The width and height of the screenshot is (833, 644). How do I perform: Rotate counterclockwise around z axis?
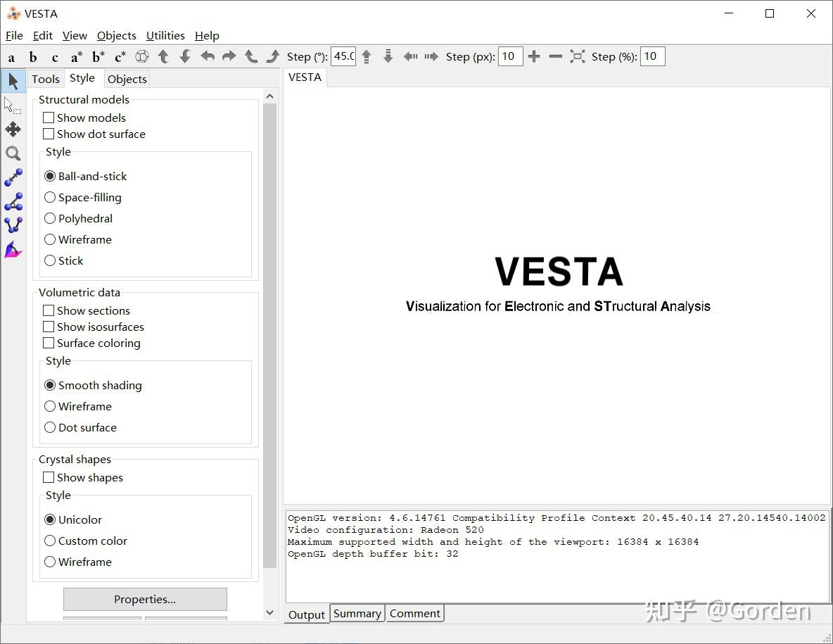[250, 57]
